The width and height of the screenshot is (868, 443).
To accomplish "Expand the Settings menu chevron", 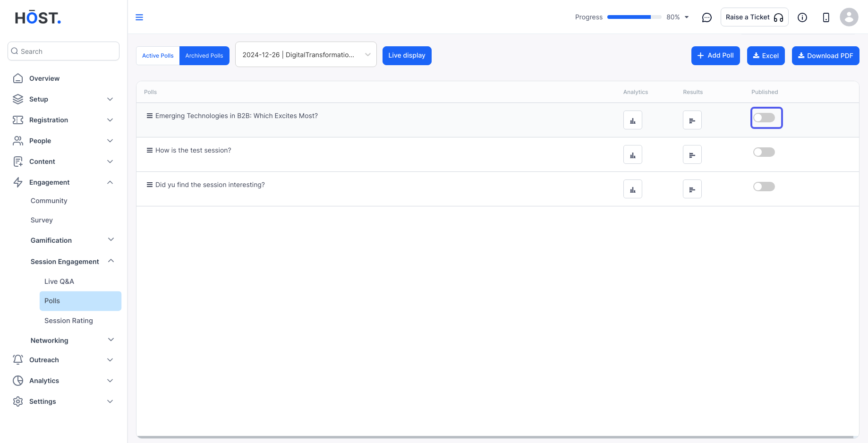I will (110, 401).
